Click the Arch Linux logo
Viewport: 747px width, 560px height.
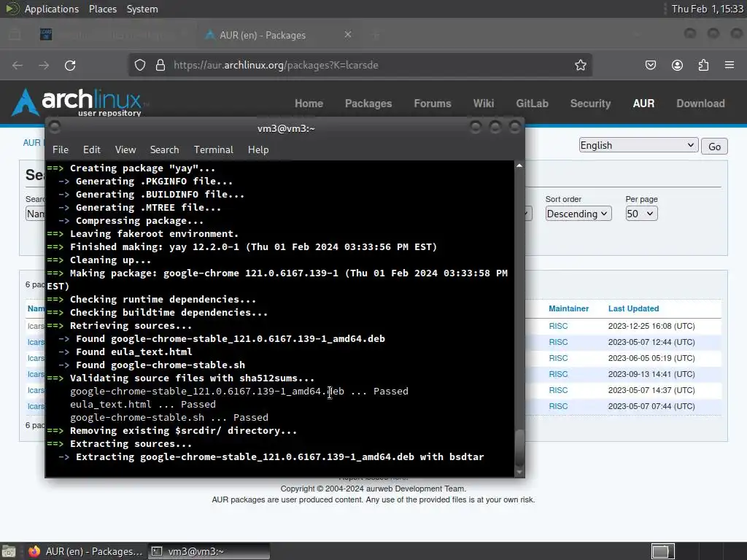click(x=77, y=102)
